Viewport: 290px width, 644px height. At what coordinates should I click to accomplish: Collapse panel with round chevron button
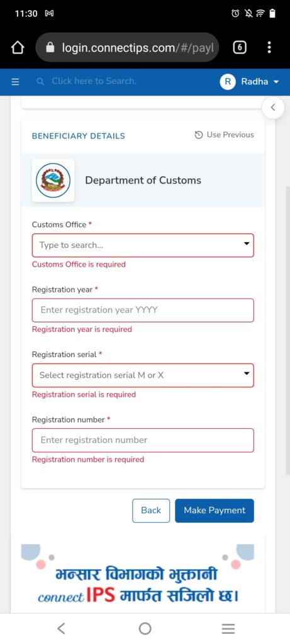[273, 108]
